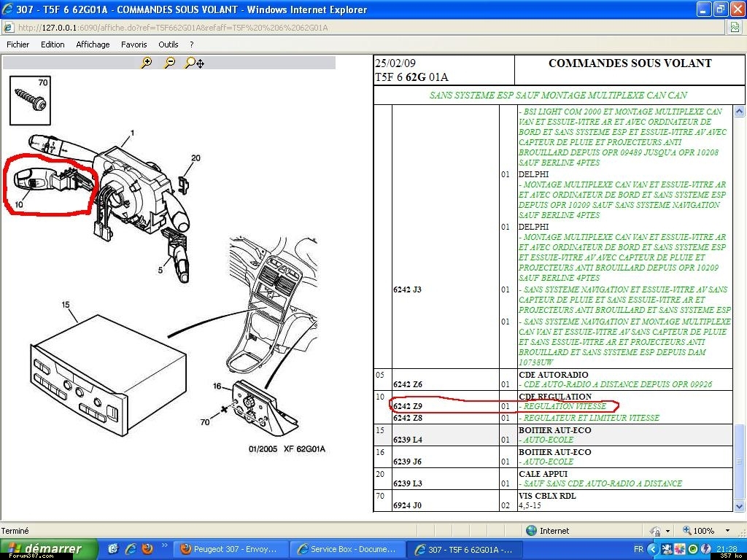Switch to Service Box taskbar window
This screenshot has height=560, width=747.
tap(347, 549)
